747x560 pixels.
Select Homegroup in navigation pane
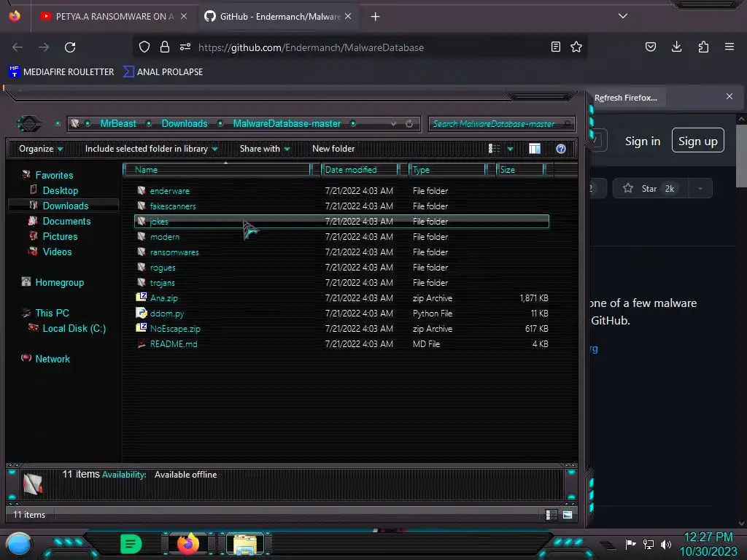pyautogui.click(x=60, y=282)
